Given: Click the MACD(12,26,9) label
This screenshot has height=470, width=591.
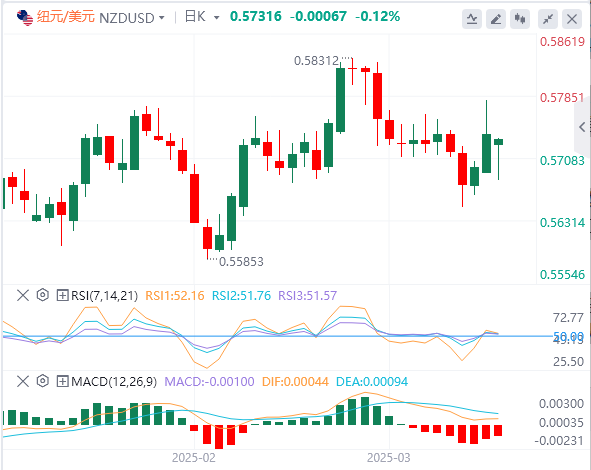Looking at the screenshot, I should pyautogui.click(x=114, y=381).
